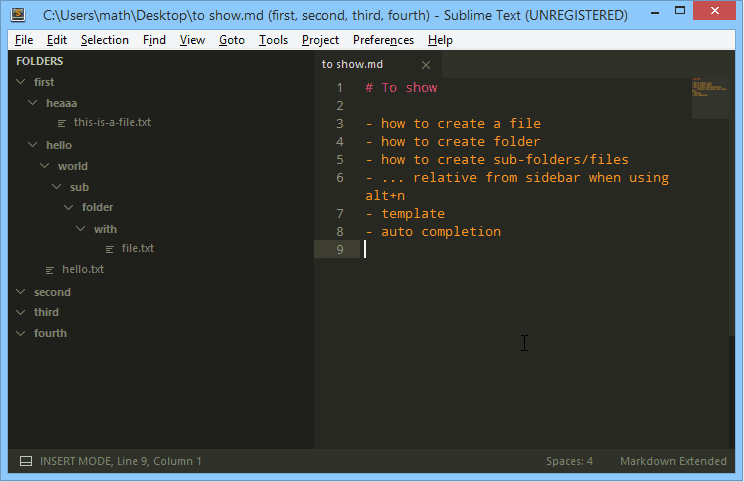
Task: Click the file icon beside this-is-a-file.txt
Action: pyautogui.click(x=62, y=123)
